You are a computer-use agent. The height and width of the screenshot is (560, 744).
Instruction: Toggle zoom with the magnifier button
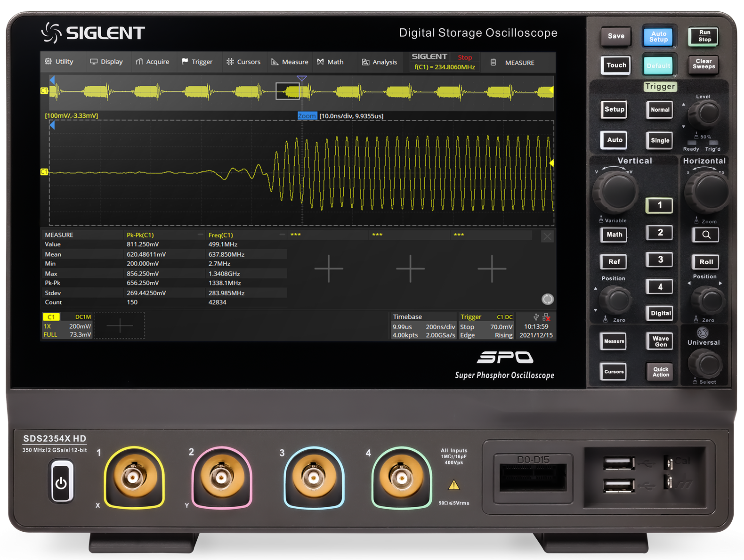[x=706, y=235]
